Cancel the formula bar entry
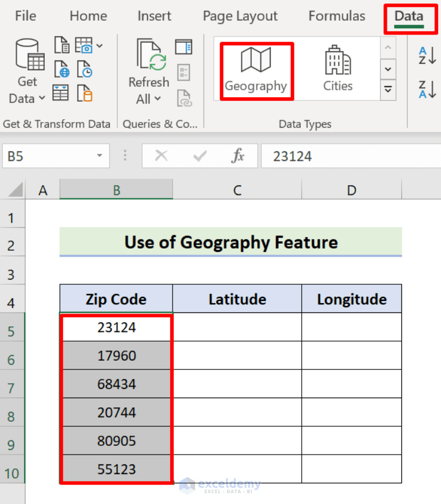441x504 pixels. coord(162,156)
